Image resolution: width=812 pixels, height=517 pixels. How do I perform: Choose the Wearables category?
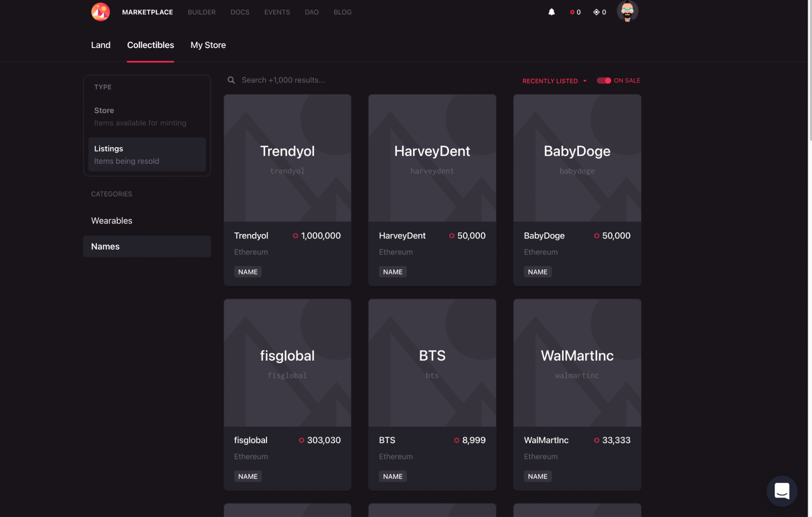click(x=147, y=221)
